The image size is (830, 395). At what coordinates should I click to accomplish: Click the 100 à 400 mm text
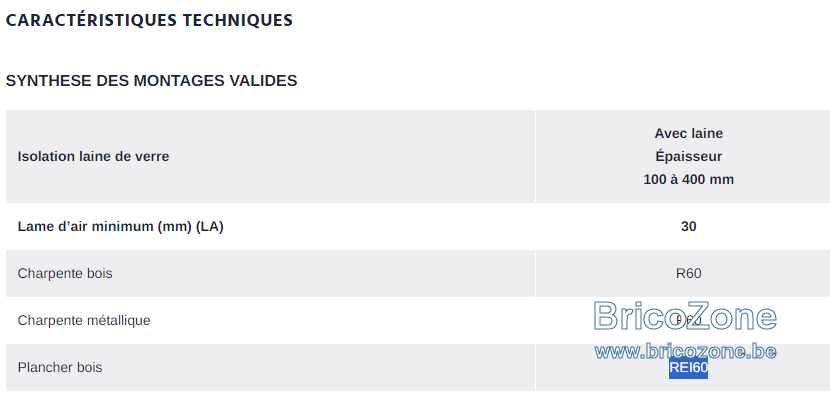click(688, 179)
